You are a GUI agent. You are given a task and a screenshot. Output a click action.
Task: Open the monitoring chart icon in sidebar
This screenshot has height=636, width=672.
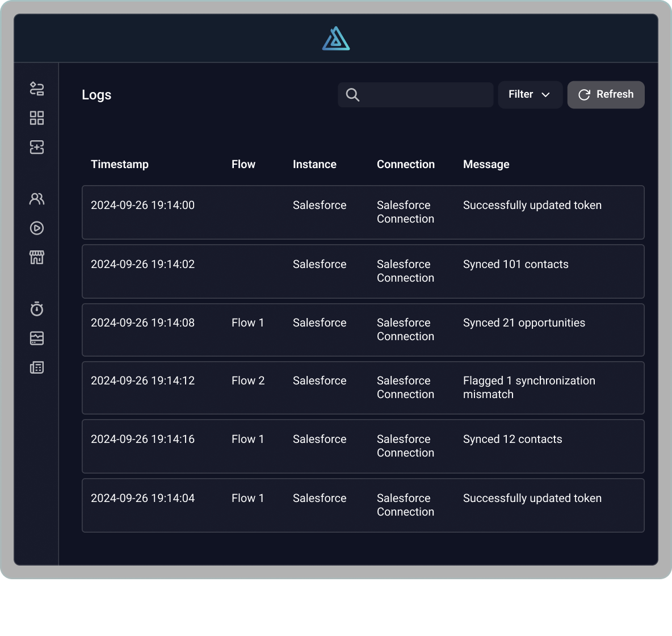[37, 338]
